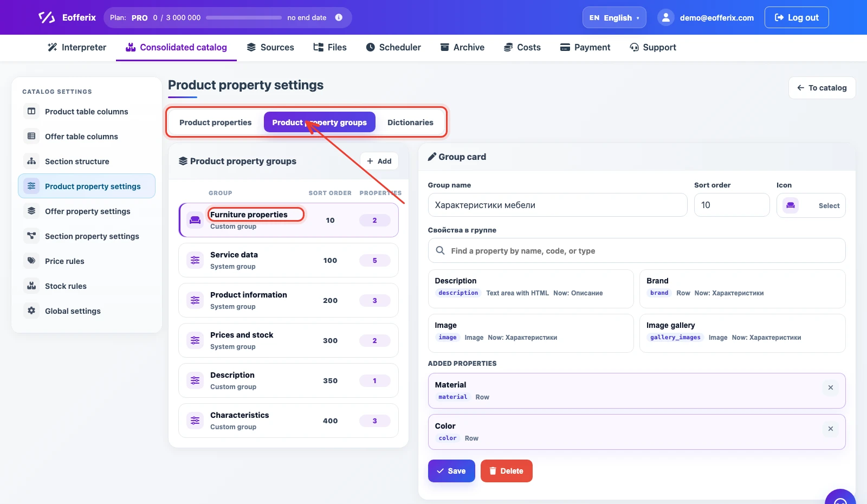Add the Description property card
867x504 pixels.
point(530,289)
